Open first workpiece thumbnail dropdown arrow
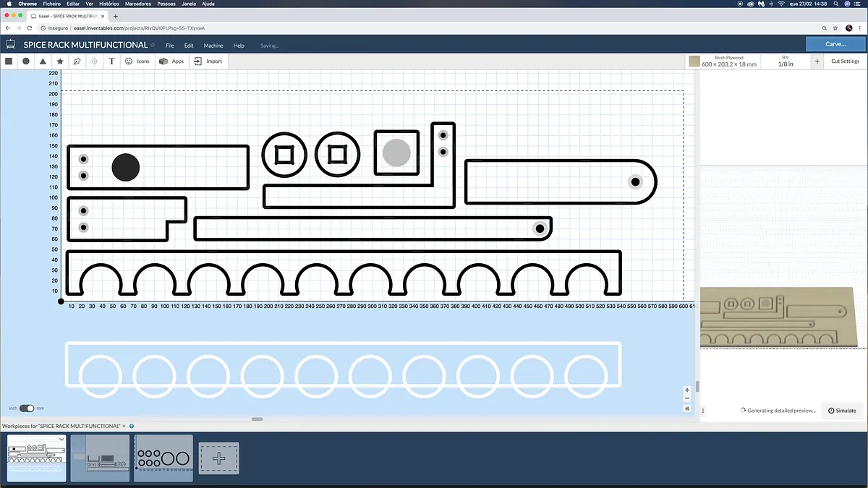 click(x=61, y=439)
